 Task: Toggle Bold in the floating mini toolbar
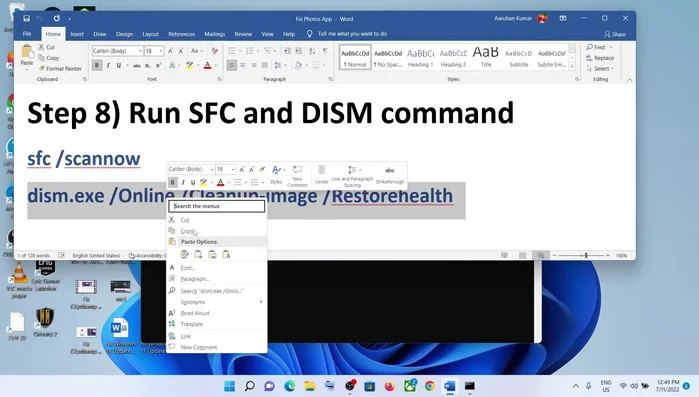click(173, 182)
